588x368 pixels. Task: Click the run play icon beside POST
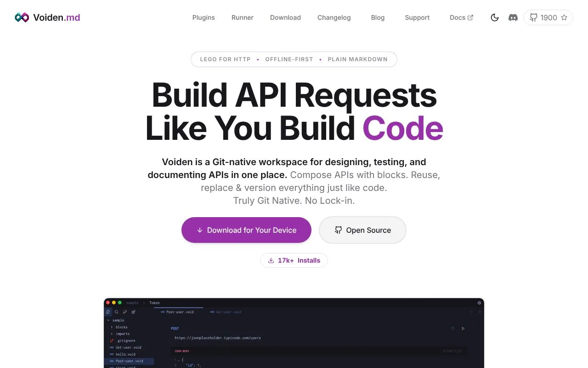point(463,328)
